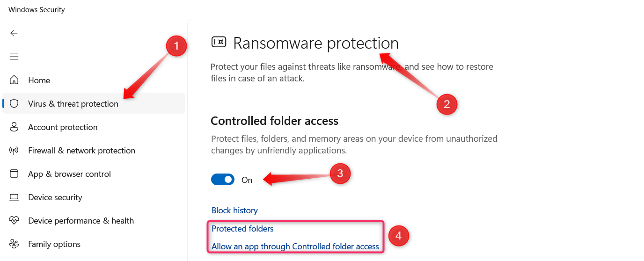Click the Virus & threat protection shield icon
Screen dimensions: 644x261
coord(14,104)
